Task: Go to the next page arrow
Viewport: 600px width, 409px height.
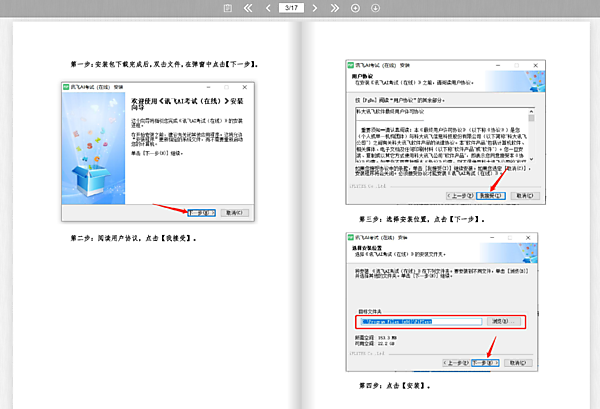Action: (x=316, y=8)
